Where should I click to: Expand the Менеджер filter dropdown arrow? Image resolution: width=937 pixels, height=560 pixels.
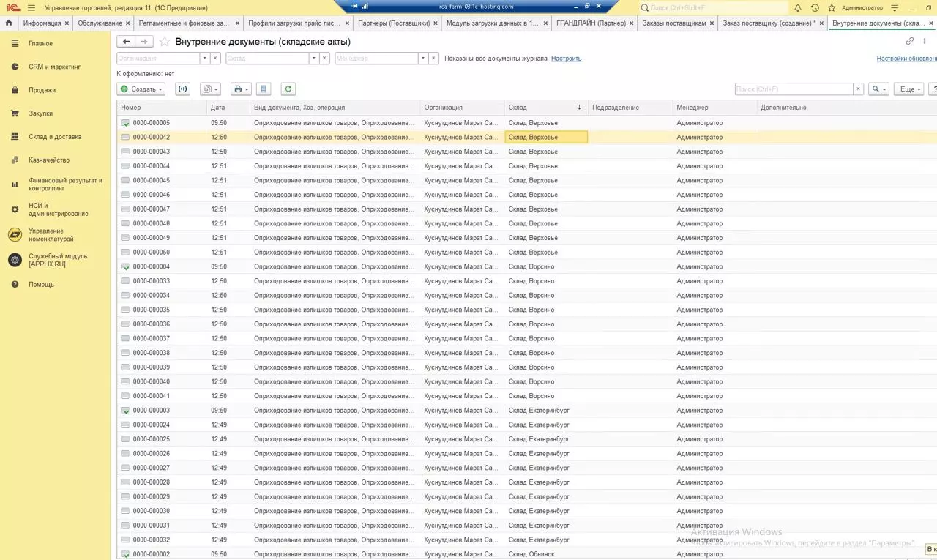click(423, 58)
